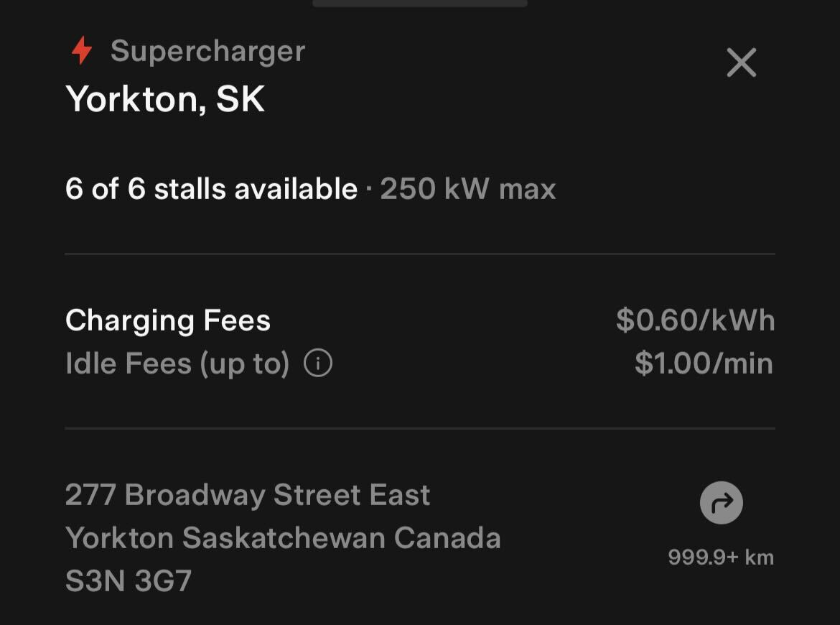Click the divider line above Charging Fees
The height and width of the screenshot is (625, 840).
pyautogui.click(x=420, y=254)
